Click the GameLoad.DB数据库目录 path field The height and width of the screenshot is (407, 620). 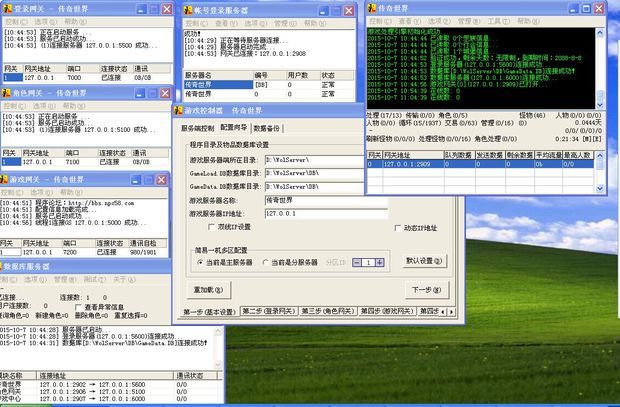point(314,173)
